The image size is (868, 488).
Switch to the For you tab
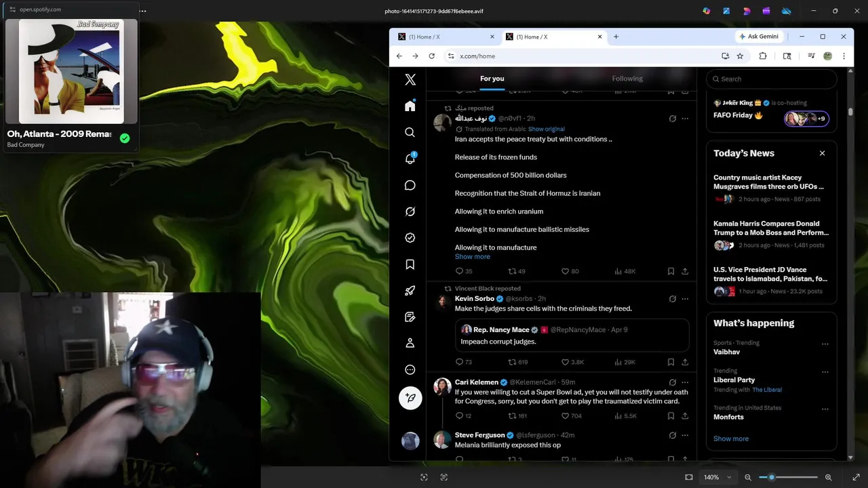492,79
